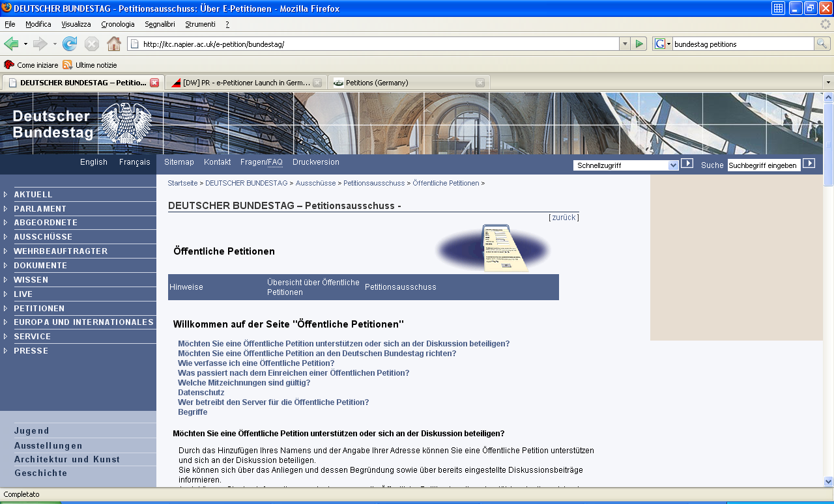Close the e-Petitioner Launch tab

[x=317, y=83]
